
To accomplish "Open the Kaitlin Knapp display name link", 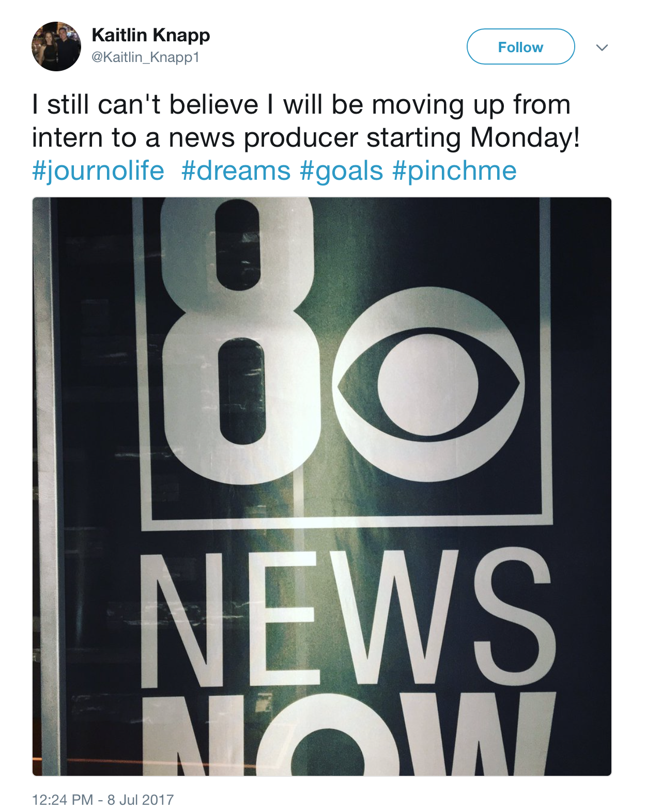I will click(x=151, y=35).
